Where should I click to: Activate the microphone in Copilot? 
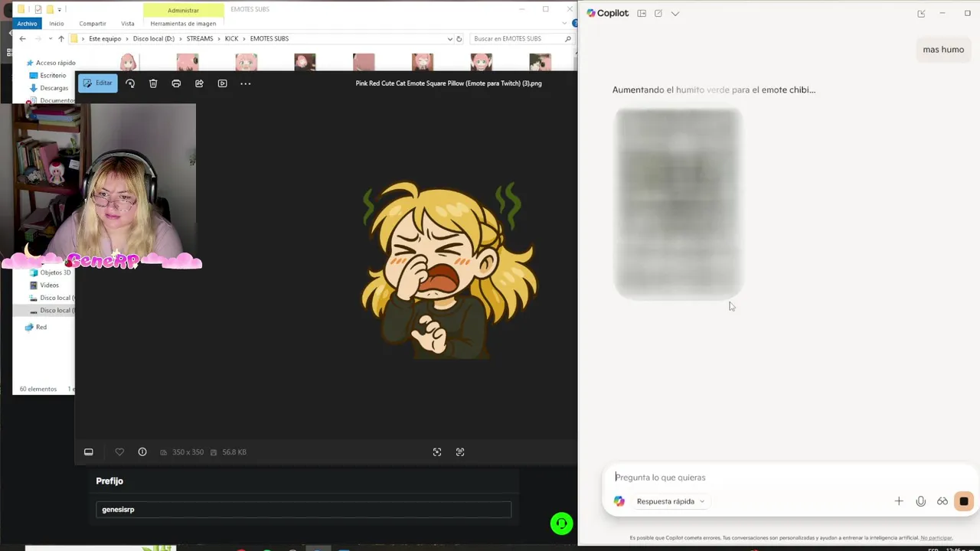click(921, 501)
